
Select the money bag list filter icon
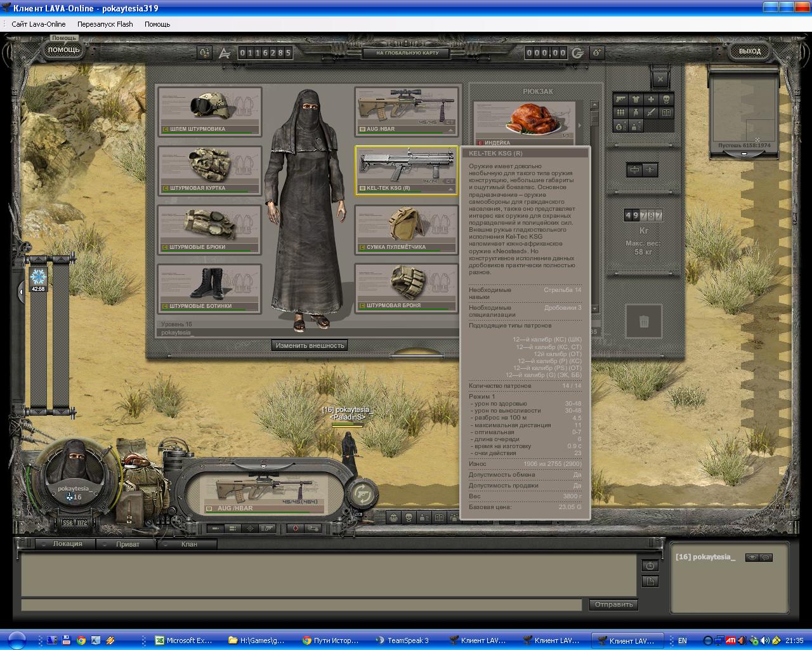click(620, 126)
